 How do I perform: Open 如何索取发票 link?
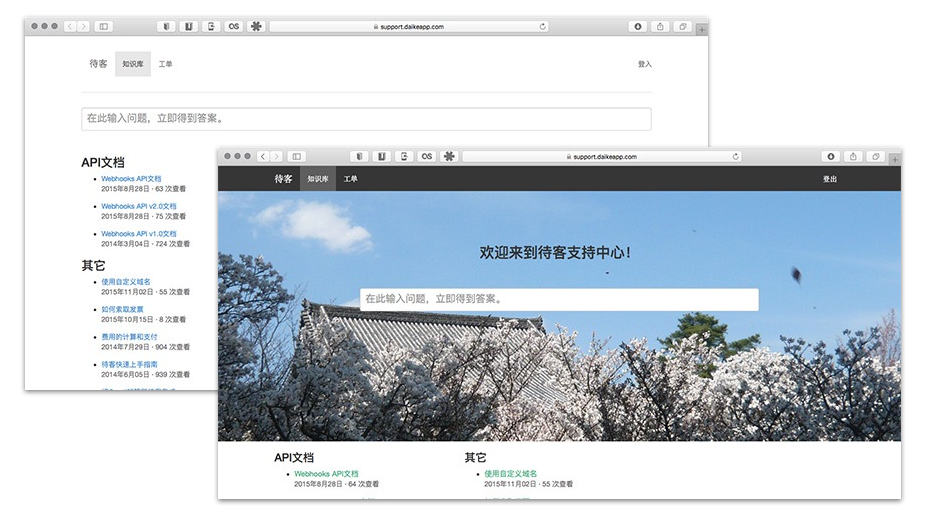(122, 309)
